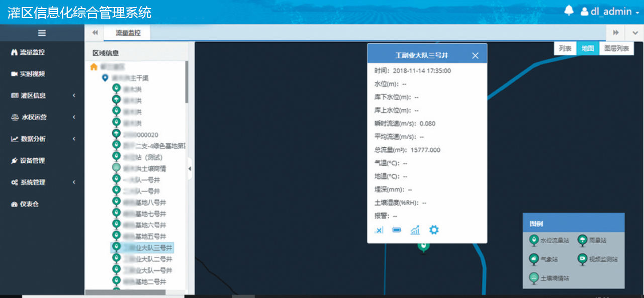Switch to 地图 view

pos(588,48)
